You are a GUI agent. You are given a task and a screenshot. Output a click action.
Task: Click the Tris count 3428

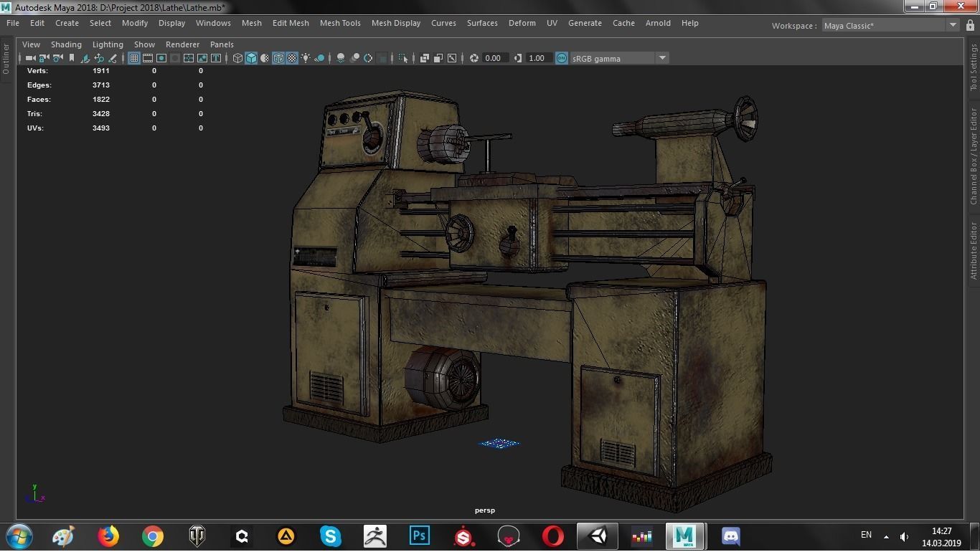100,114
